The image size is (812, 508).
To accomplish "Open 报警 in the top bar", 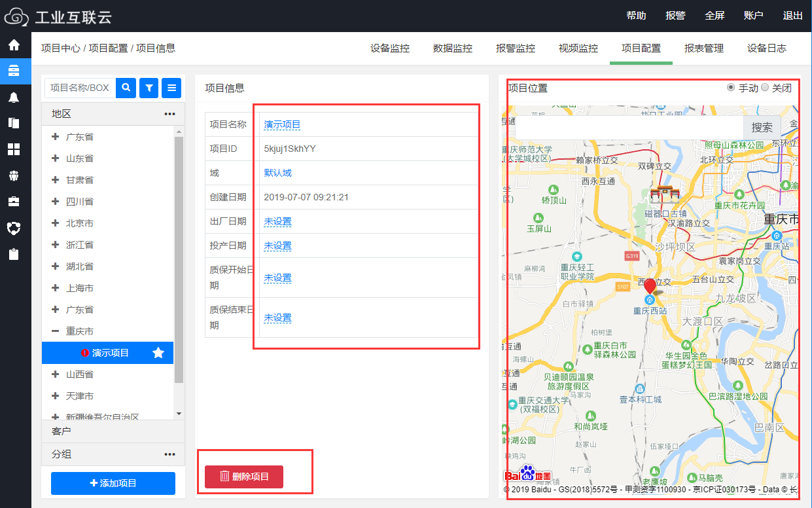I will click(675, 16).
